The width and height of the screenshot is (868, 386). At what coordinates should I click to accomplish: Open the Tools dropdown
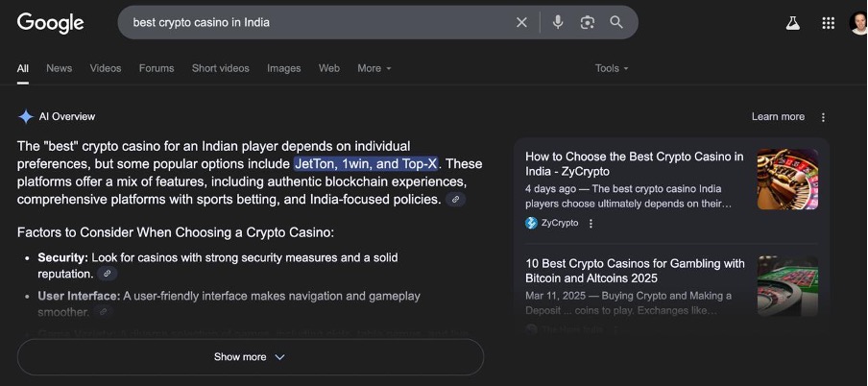[x=612, y=68]
